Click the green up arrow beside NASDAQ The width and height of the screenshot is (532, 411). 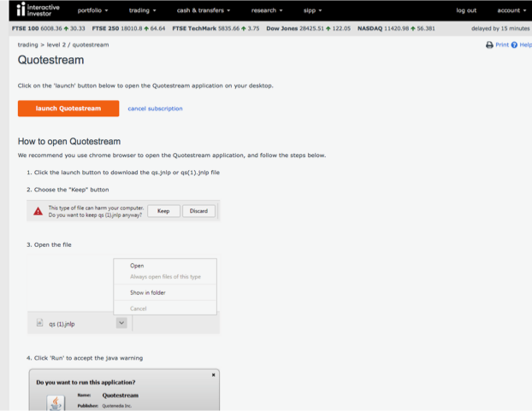coord(413,28)
